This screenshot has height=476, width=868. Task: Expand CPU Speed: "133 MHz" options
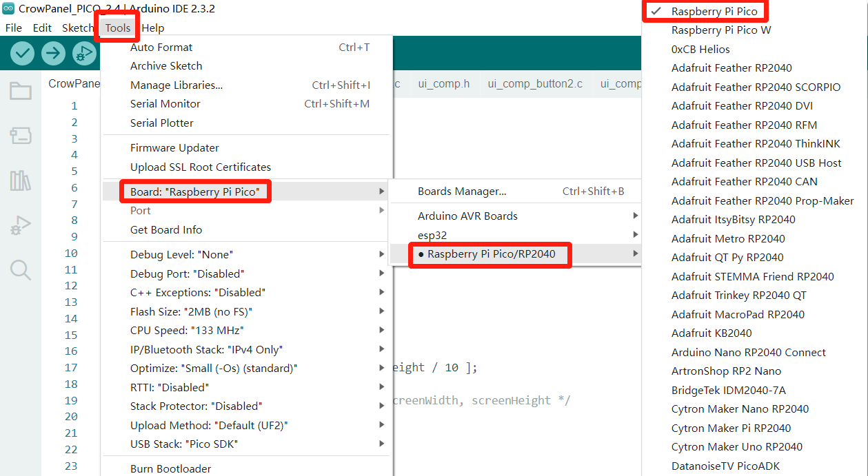(x=248, y=331)
